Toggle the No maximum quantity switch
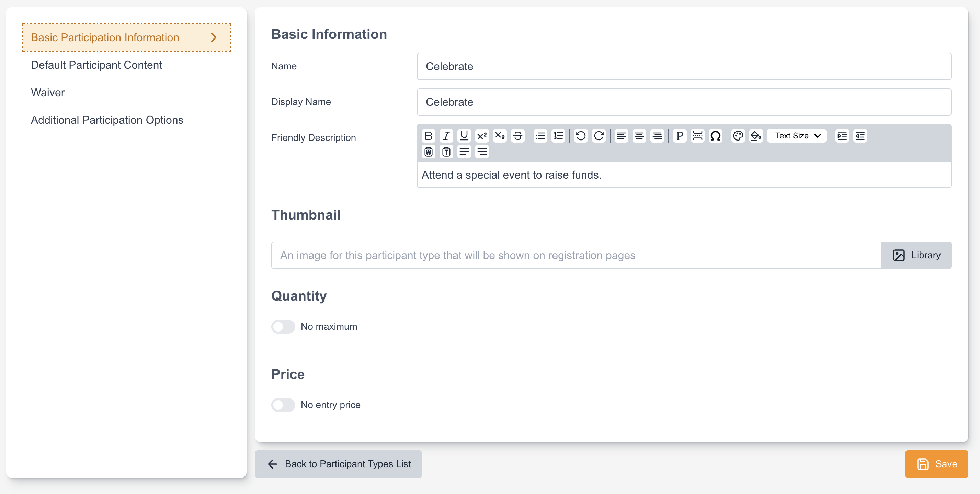This screenshot has height=494, width=980. (283, 327)
